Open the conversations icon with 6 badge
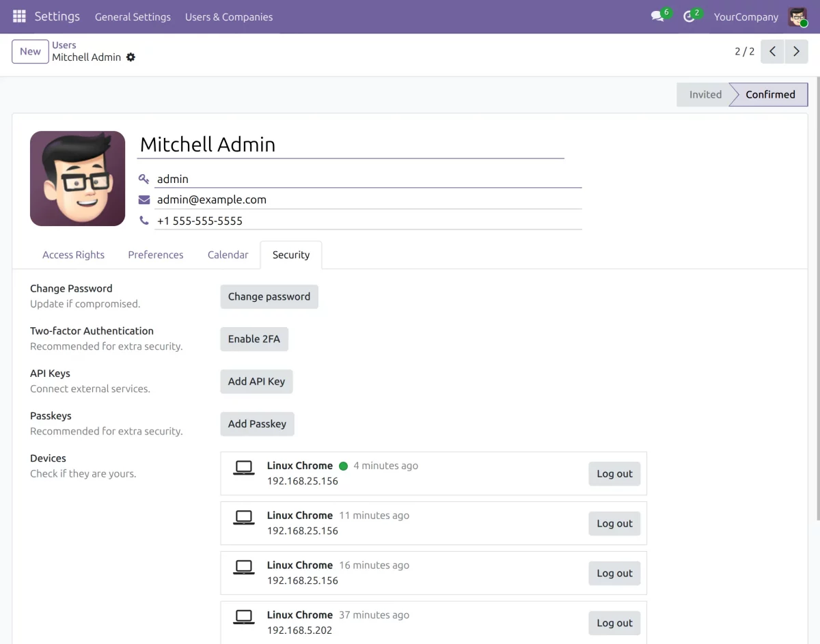 tap(658, 16)
